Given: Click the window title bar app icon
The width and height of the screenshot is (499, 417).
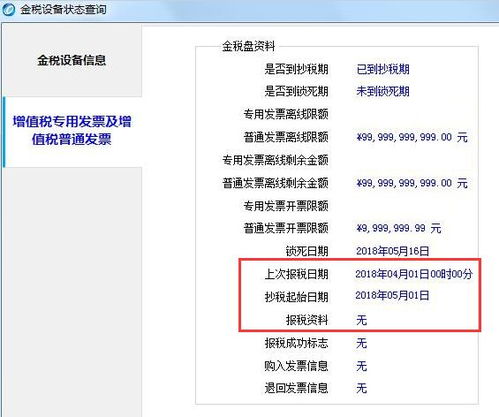Looking at the screenshot, I should coord(8,9).
